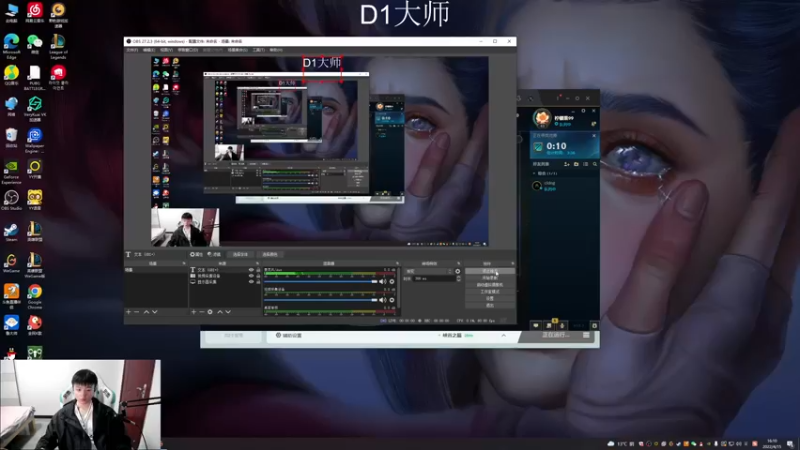Click friends folder icon in League client

[x=577, y=164]
